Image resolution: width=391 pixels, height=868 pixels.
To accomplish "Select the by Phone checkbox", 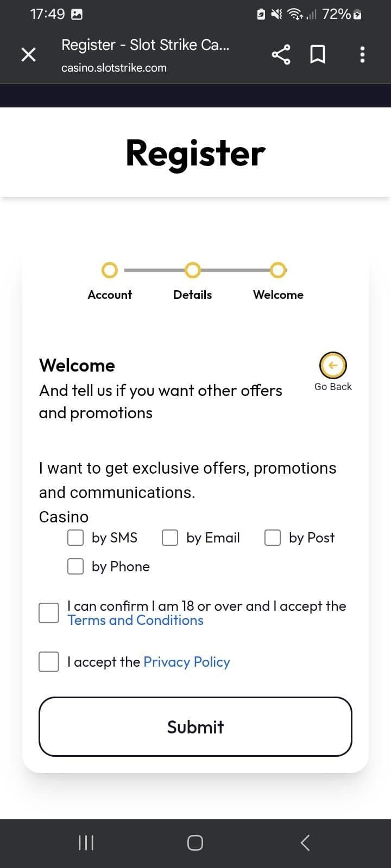I will point(75,566).
